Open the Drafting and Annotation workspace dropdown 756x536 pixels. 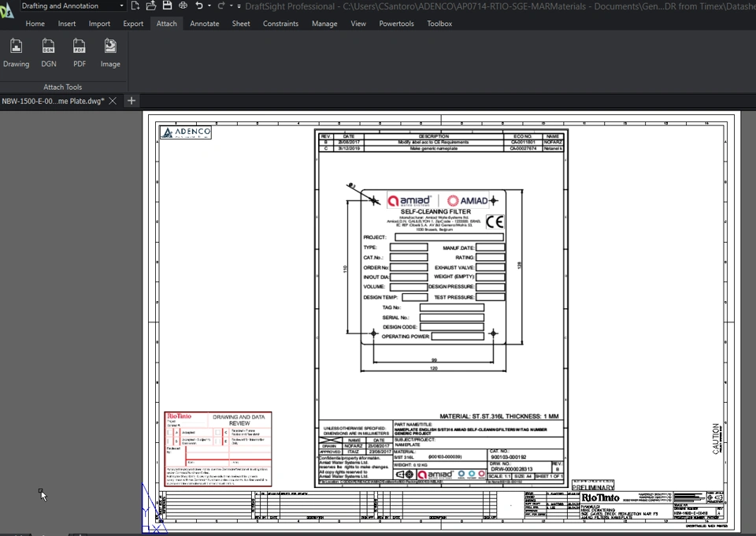[x=121, y=6]
